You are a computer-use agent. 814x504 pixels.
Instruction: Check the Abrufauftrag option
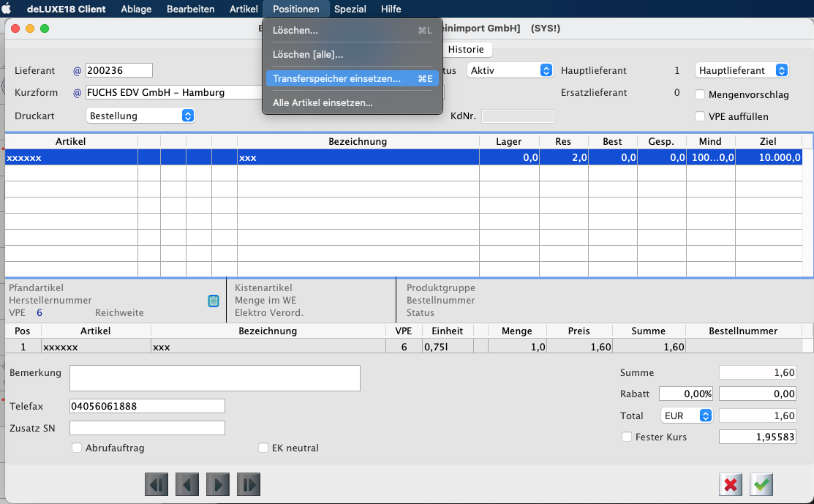77,448
